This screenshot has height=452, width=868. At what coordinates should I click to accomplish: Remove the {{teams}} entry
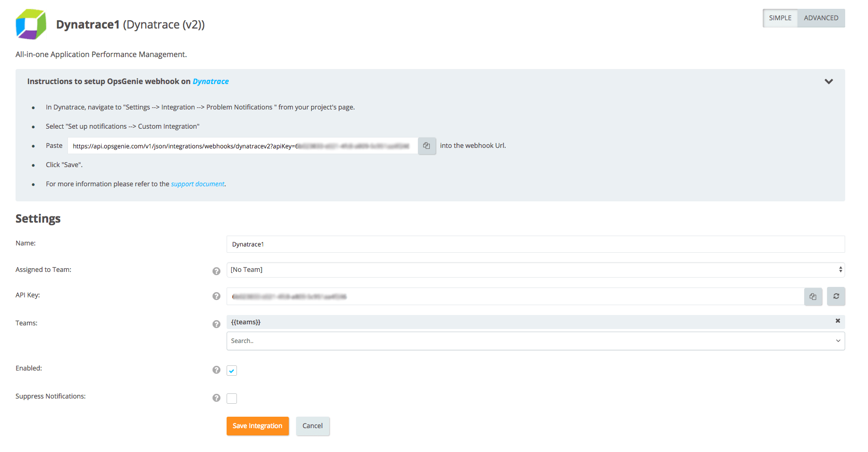click(x=837, y=321)
